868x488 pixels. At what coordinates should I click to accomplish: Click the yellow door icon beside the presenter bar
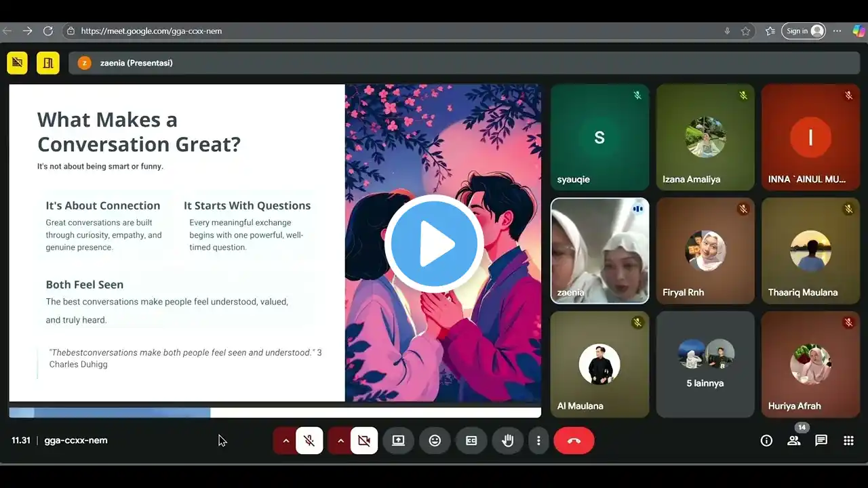point(48,63)
